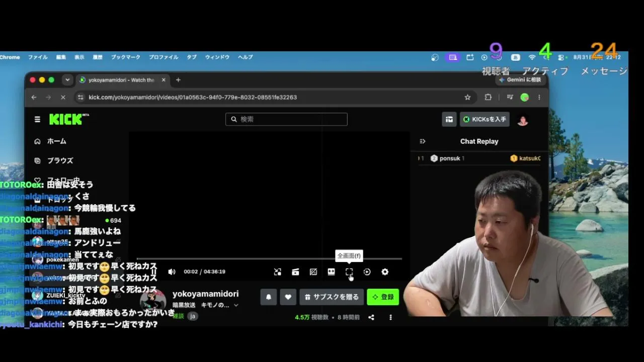Click the icon button left of KICKsを入手
This screenshot has width=644, height=362.
449,119
